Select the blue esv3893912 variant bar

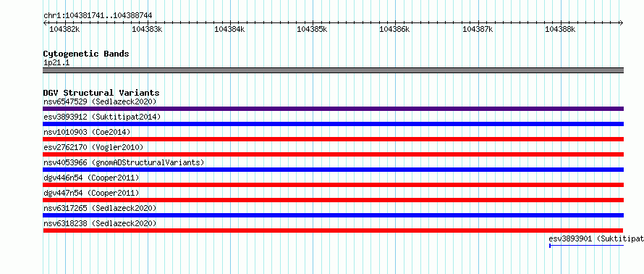[x=333, y=124]
